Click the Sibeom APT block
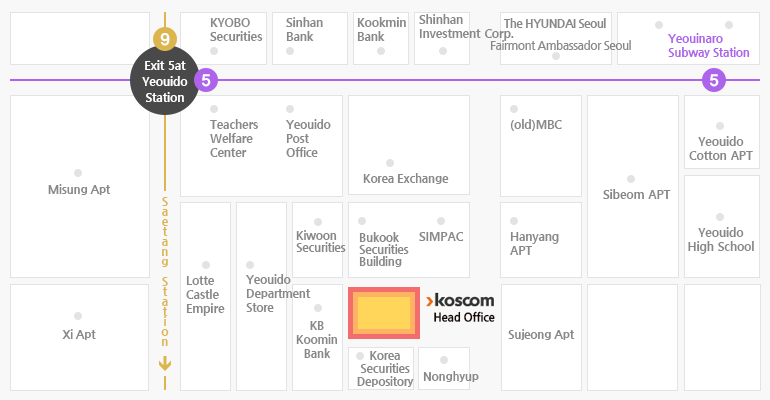The image size is (770, 400). 633,187
